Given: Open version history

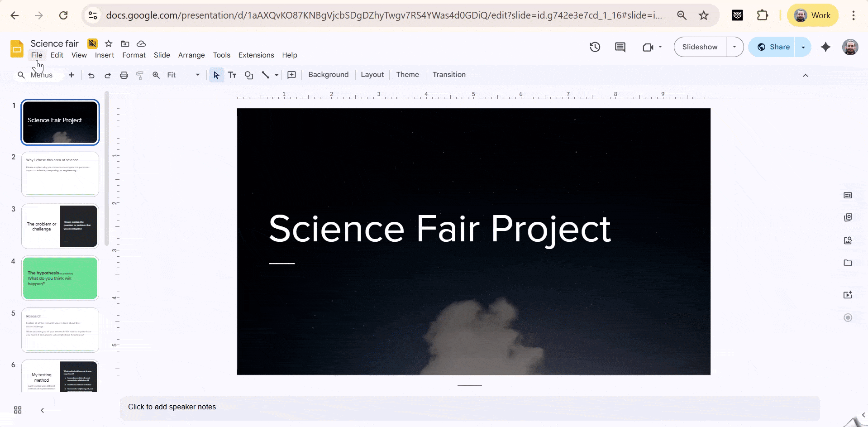Looking at the screenshot, I should point(594,47).
